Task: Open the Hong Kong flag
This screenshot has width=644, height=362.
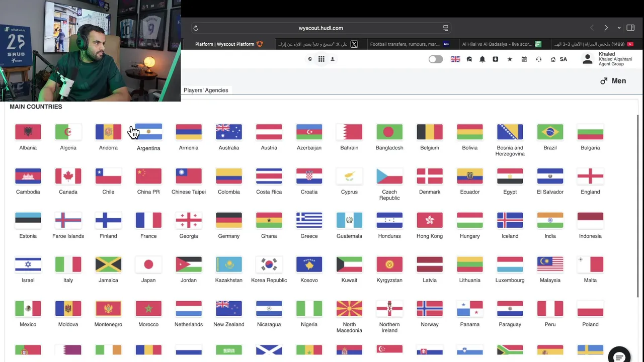Action: click(430, 220)
